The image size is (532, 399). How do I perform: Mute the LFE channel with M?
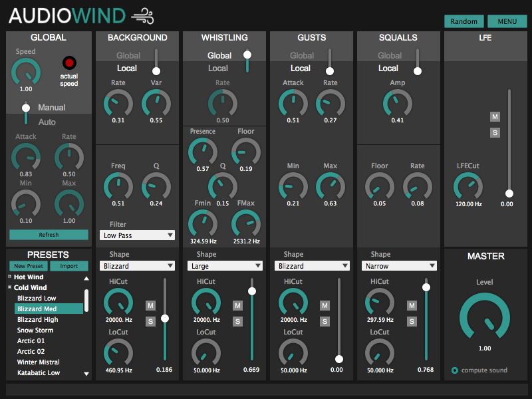(x=495, y=117)
